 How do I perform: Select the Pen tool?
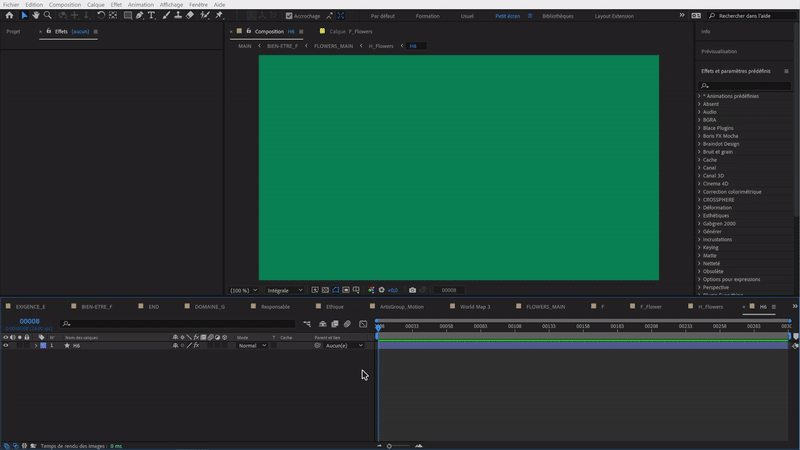(x=140, y=16)
